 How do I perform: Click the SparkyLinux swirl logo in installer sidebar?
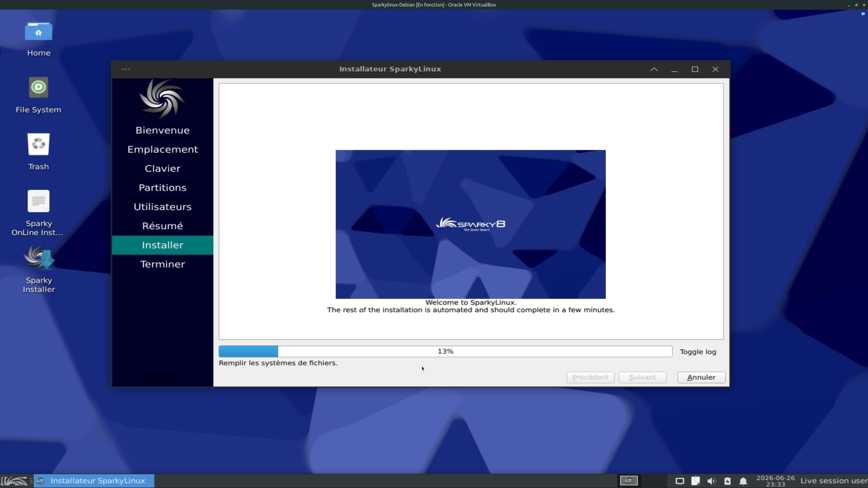163,98
